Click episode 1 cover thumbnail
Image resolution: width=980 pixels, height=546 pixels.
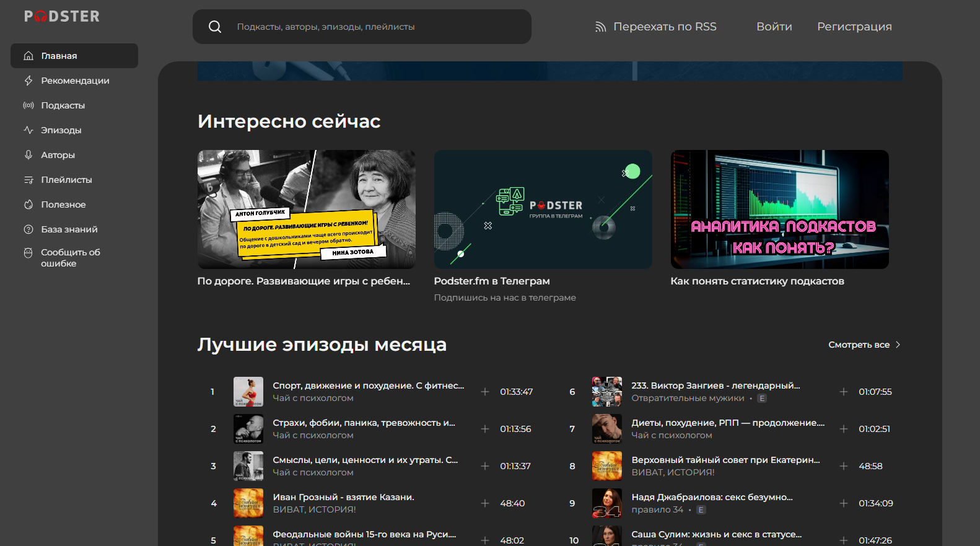(x=248, y=392)
